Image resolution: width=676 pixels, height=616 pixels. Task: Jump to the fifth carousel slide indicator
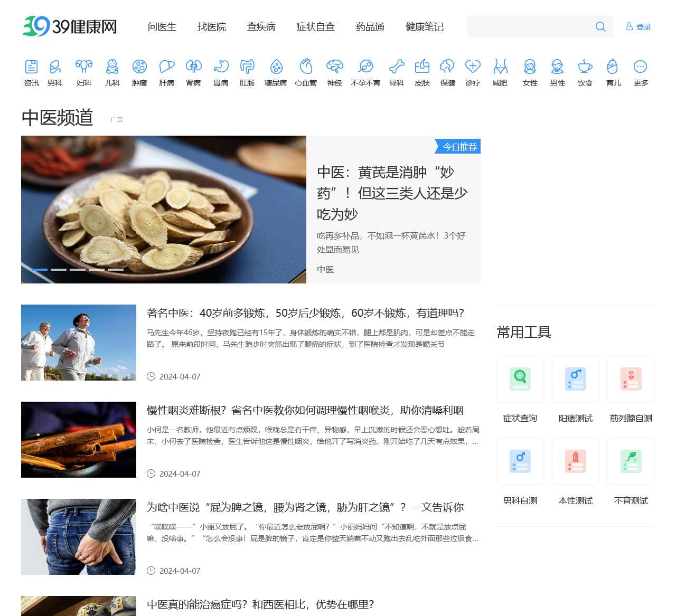point(116,270)
